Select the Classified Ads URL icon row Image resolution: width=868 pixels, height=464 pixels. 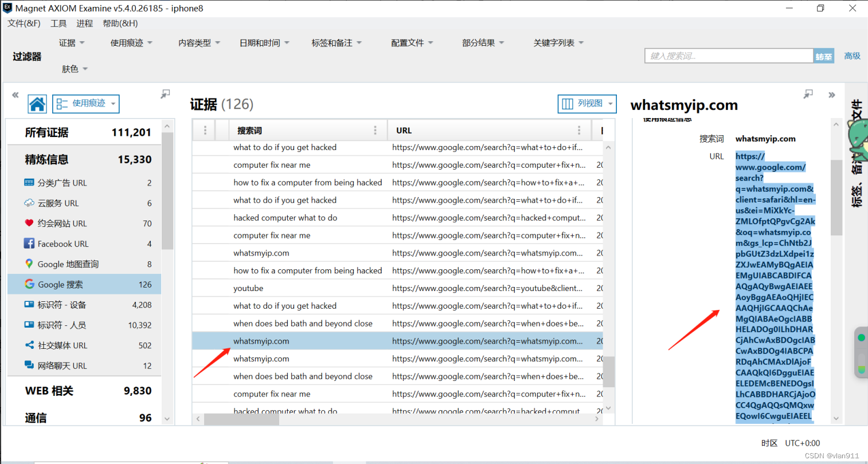pos(84,183)
